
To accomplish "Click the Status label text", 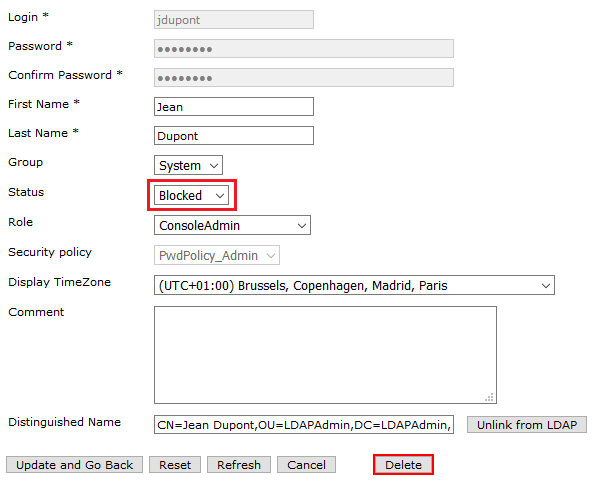I will click(26, 192).
